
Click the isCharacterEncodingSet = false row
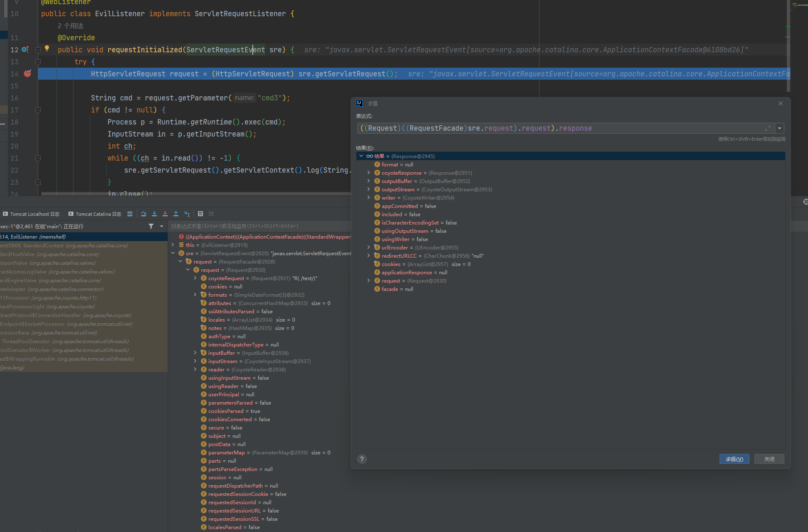(x=571, y=222)
